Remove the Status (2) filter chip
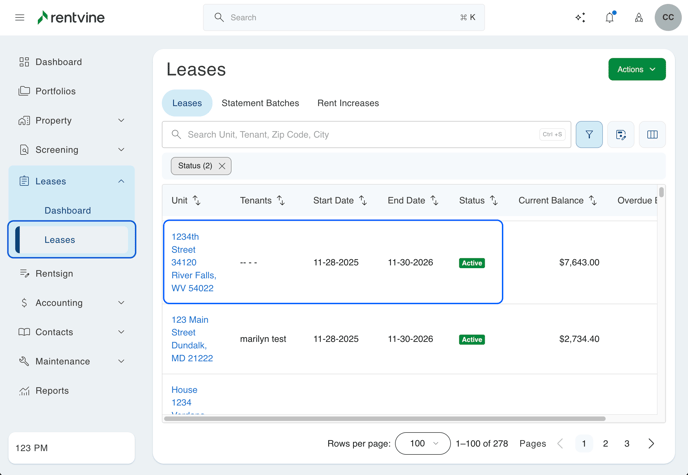The image size is (688, 475). pos(222,166)
